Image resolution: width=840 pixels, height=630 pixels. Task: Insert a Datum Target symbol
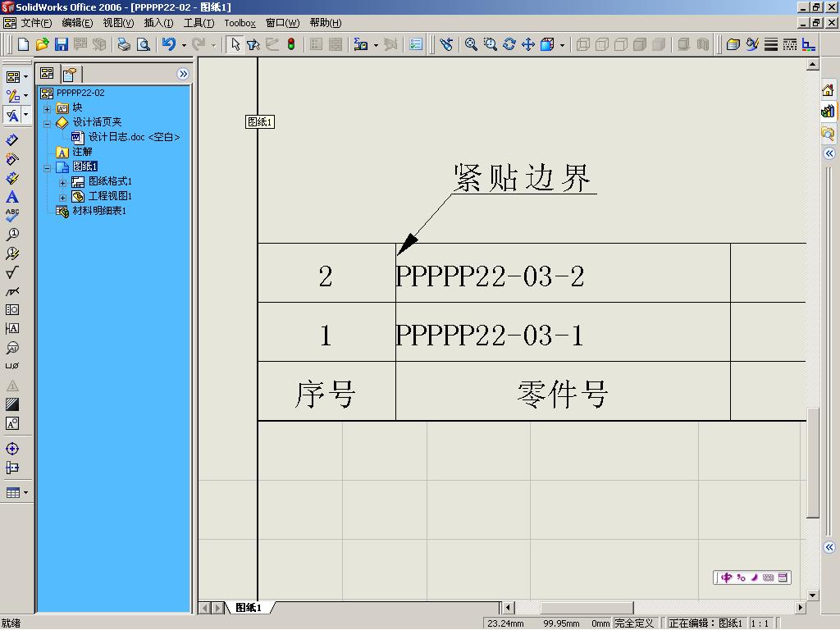coord(11,347)
